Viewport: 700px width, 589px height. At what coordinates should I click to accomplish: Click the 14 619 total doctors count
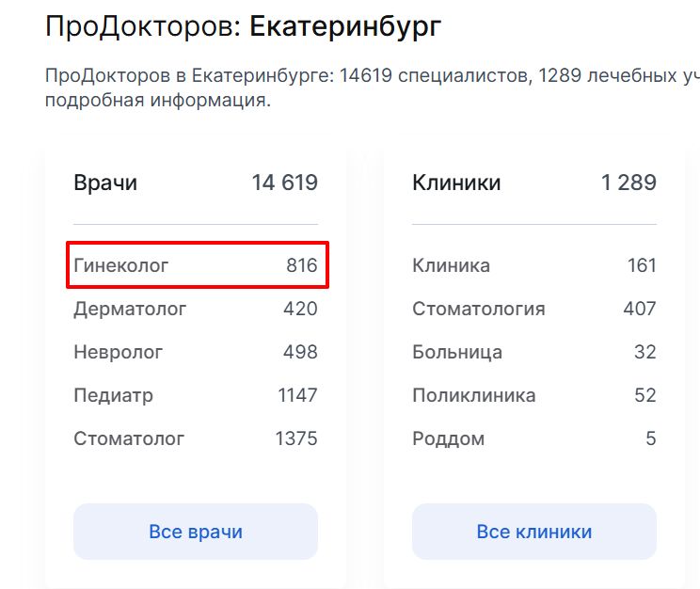284,183
